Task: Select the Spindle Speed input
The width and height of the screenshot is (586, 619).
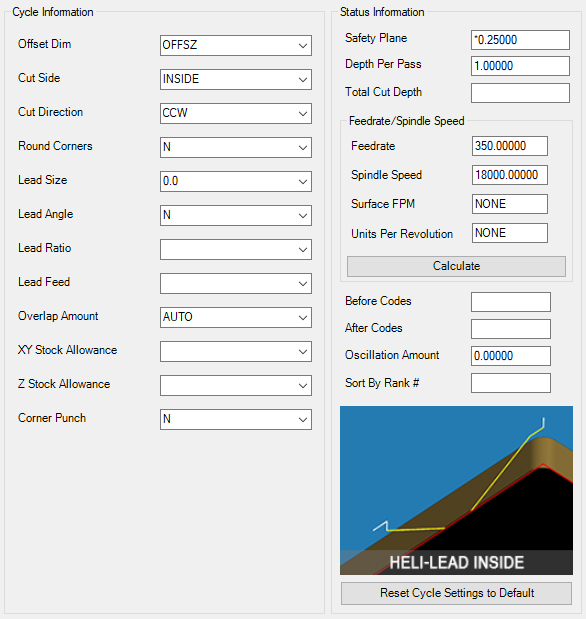Action: click(509, 175)
